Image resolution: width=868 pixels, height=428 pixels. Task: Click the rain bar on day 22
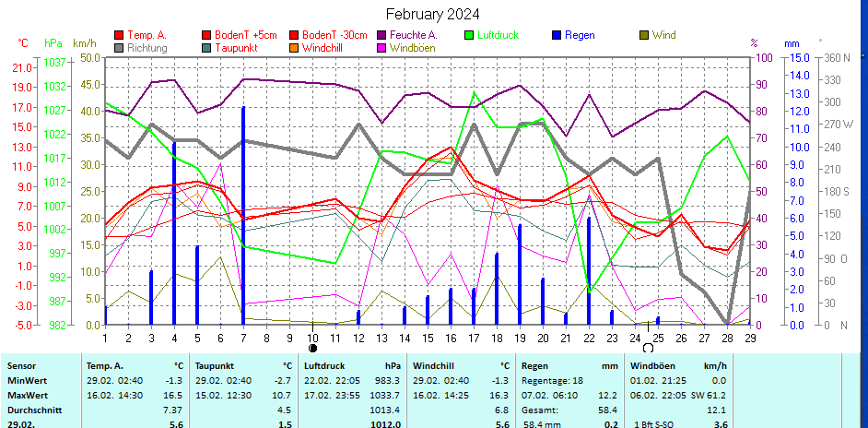point(589,271)
